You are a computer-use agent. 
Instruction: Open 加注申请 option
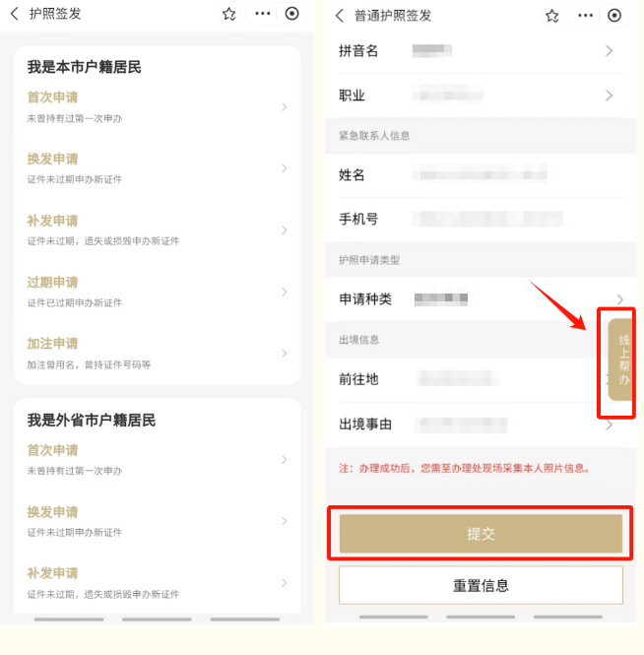157,353
